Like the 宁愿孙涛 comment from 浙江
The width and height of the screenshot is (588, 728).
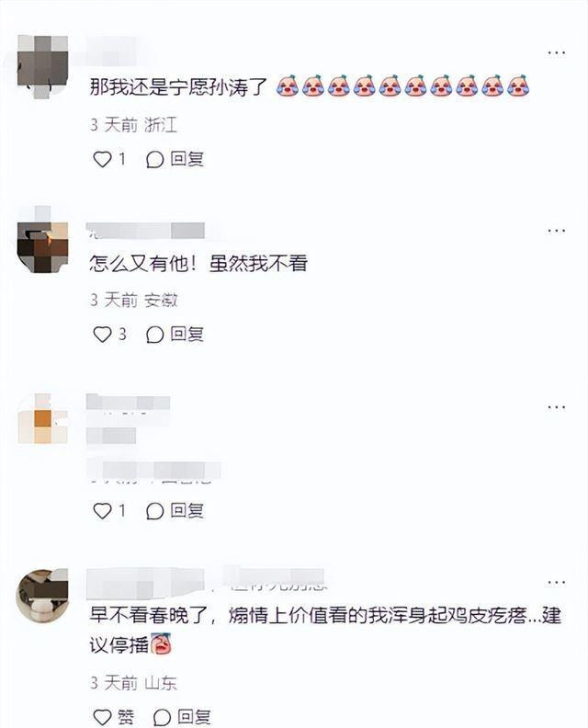coord(102,159)
